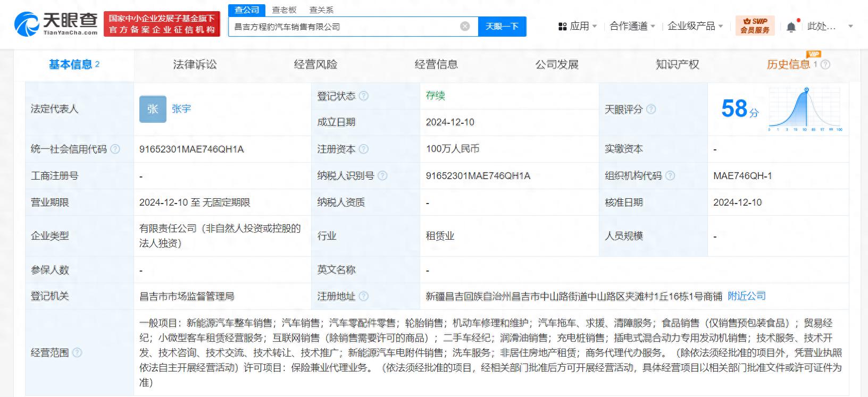Viewport: 868px width, 397px height.
Task: Open the notification bell
Action: [x=791, y=27]
